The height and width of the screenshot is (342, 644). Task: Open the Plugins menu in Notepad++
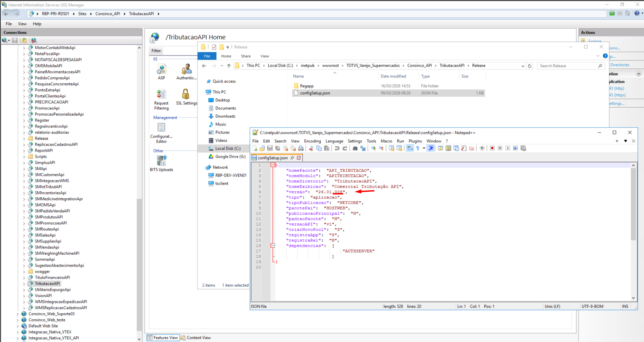point(415,141)
